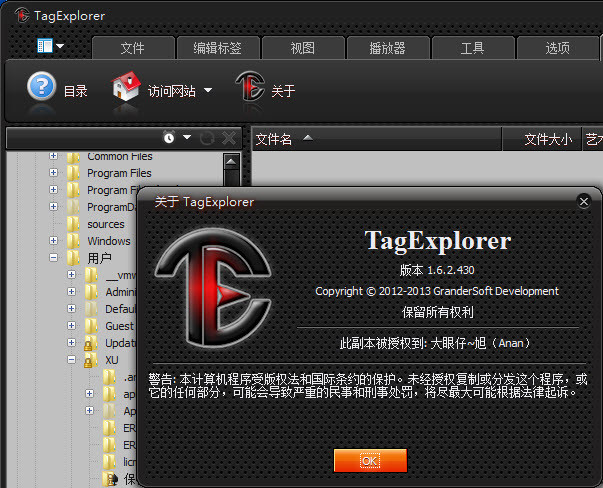603x488 pixels.
Task: Click the 文件大小 column header
Action: point(542,139)
